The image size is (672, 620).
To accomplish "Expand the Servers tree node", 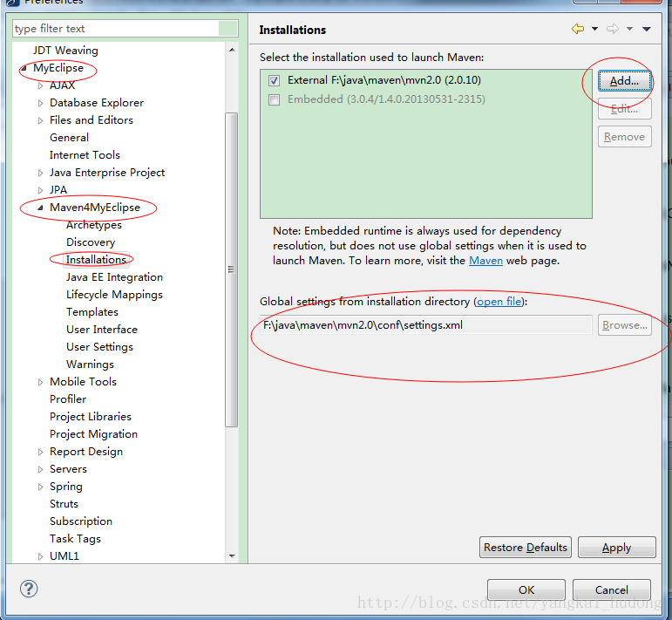I will click(x=40, y=469).
